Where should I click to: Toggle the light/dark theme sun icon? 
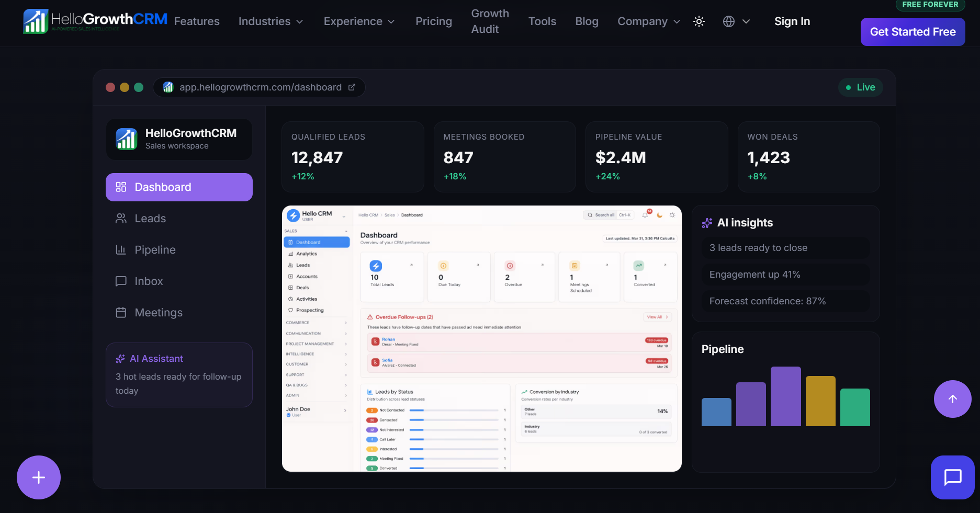[699, 21]
